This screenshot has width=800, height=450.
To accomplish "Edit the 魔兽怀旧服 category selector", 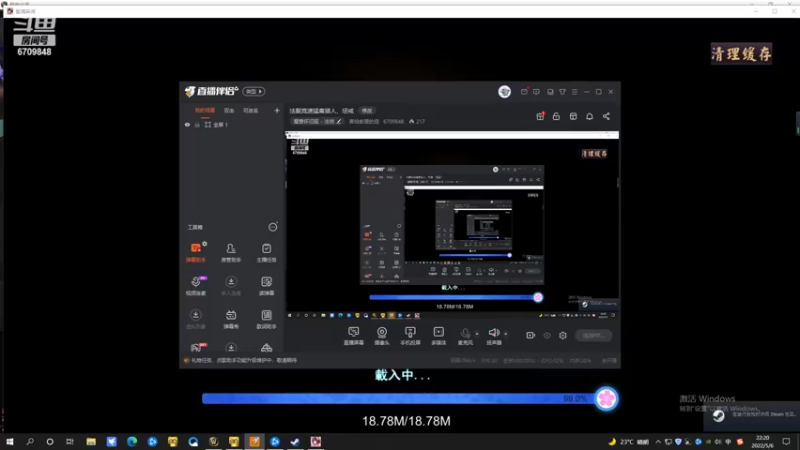I will point(317,121).
